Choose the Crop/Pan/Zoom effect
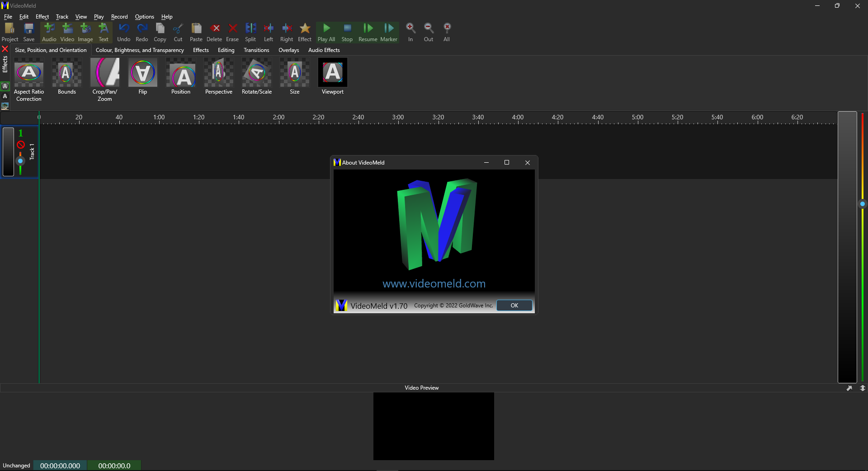Image resolution: width=868 pixels, height=471 pixels. click(x=105, y=80)
